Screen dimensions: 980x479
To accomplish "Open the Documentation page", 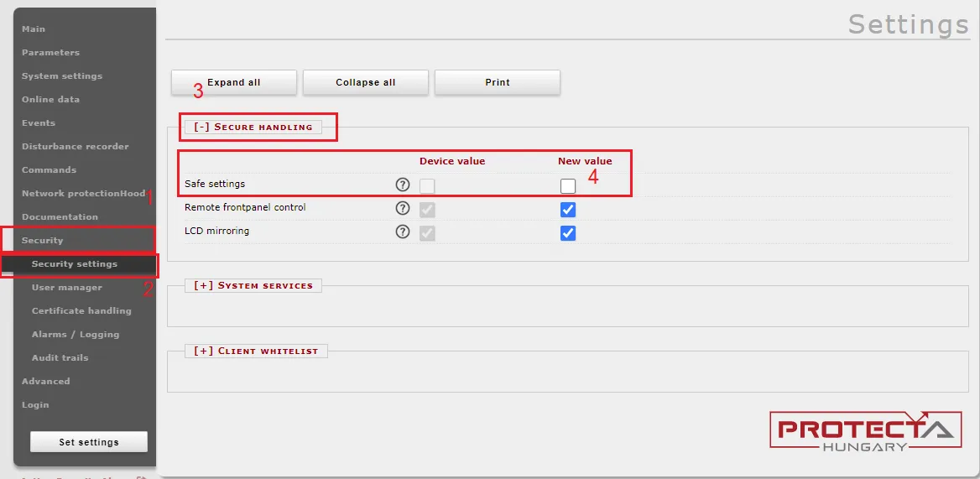I will 60,216.
